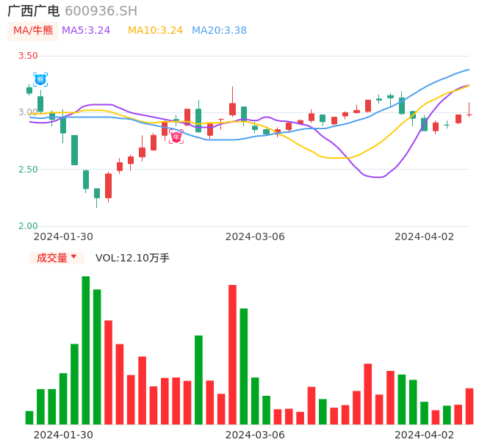The width and height of the screenshot is (504, 445).
Task: Click the pink bull market marker icon
Action: tap(176, 137)
